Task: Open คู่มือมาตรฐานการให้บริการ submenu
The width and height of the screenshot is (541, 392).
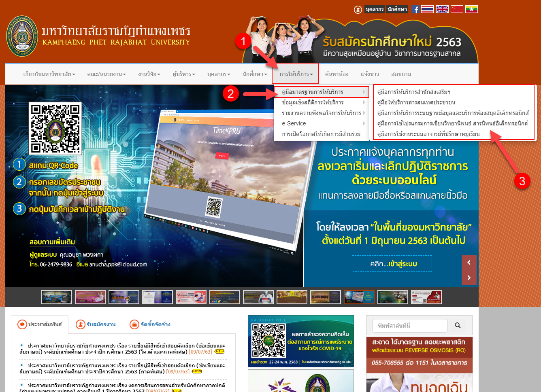Action: [x=322, y=92]
